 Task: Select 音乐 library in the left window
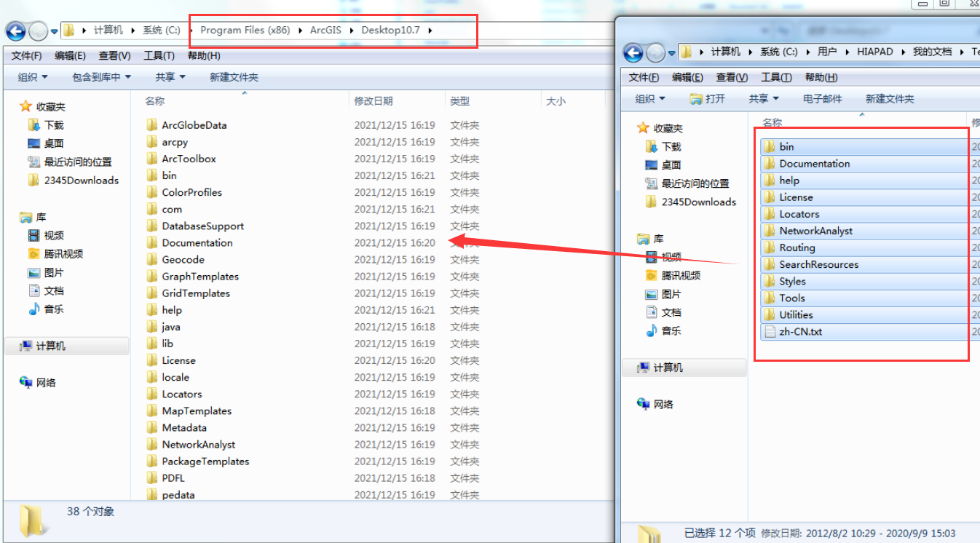(46, 309)
